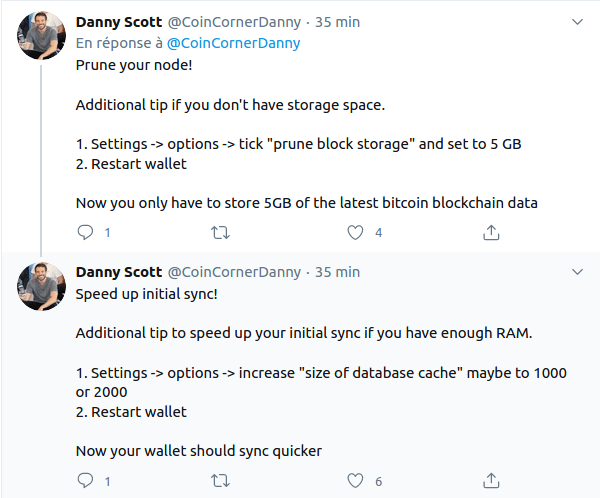Open the first tweet's profile avatar
The image size is (600, 498).
pyautogui.click(x=41, y=35)
